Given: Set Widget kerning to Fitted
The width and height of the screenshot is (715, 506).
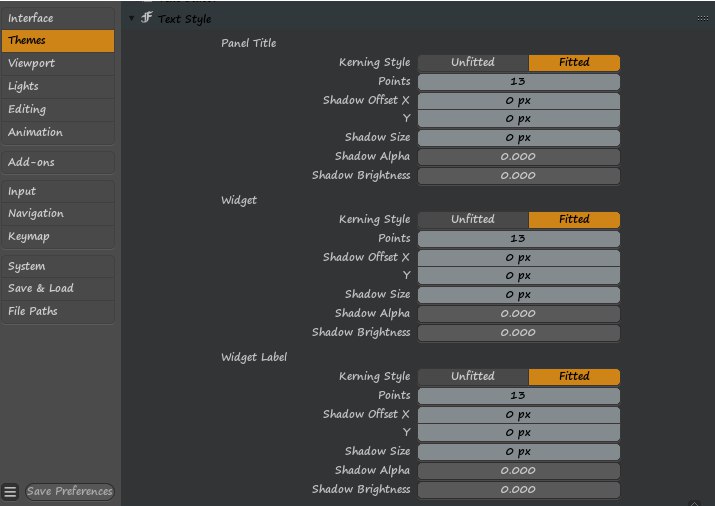Looking at the screenshot, I should pyautogui.click(x=574, y=219).
